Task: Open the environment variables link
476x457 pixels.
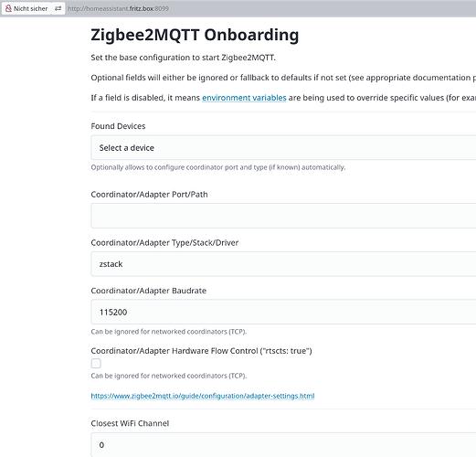Action: (x=244, y=98)
